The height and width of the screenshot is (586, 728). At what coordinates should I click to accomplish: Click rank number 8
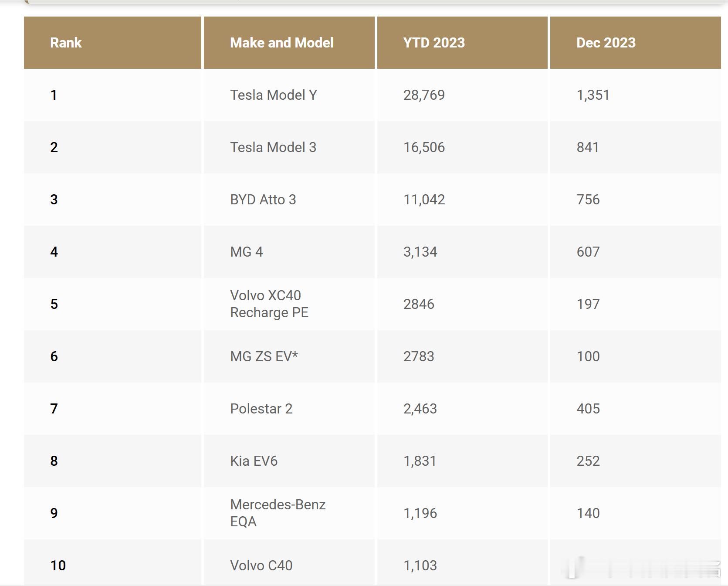[54, 461]
